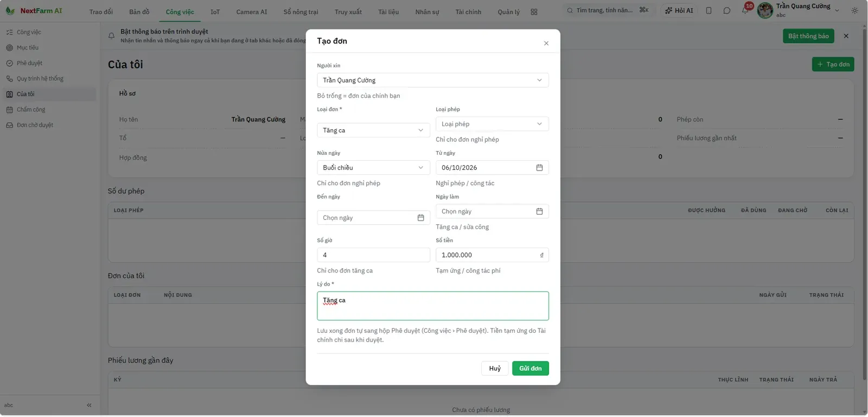Open the chat bubble icon in header
This screenshot has width=868, height=417.
tap(727, 10)
